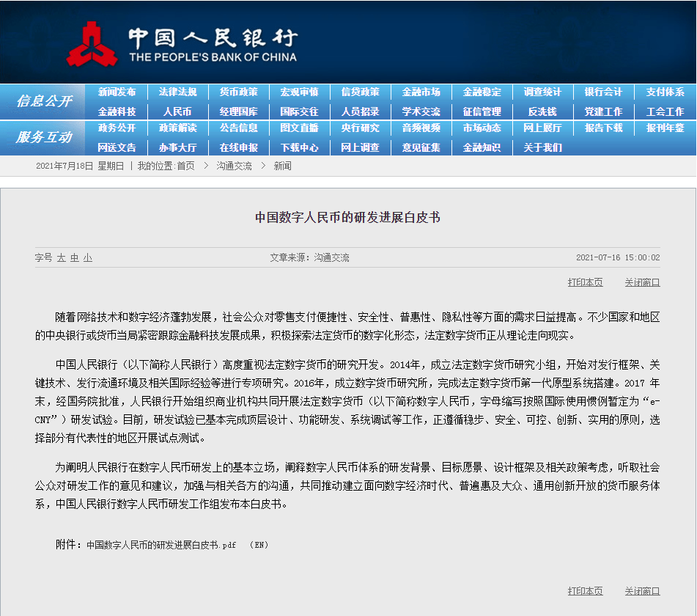Click 沟通交流 breadcrumb link
The height and width of the screenshot is (616, 697).
coord(234,166)
